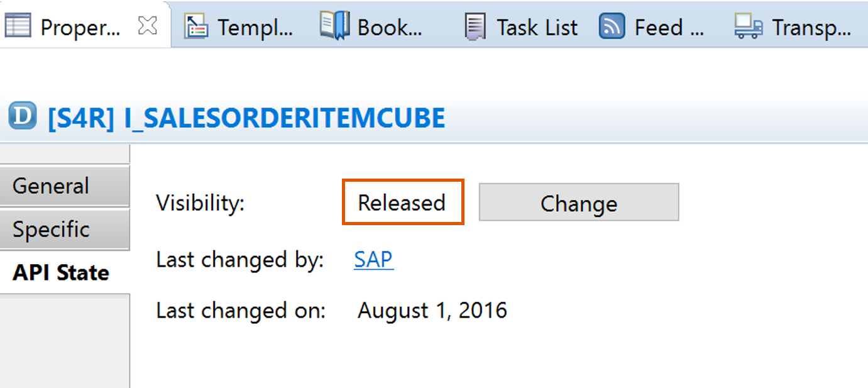
Task: Select the General section
Action: [x=51, y=186]
